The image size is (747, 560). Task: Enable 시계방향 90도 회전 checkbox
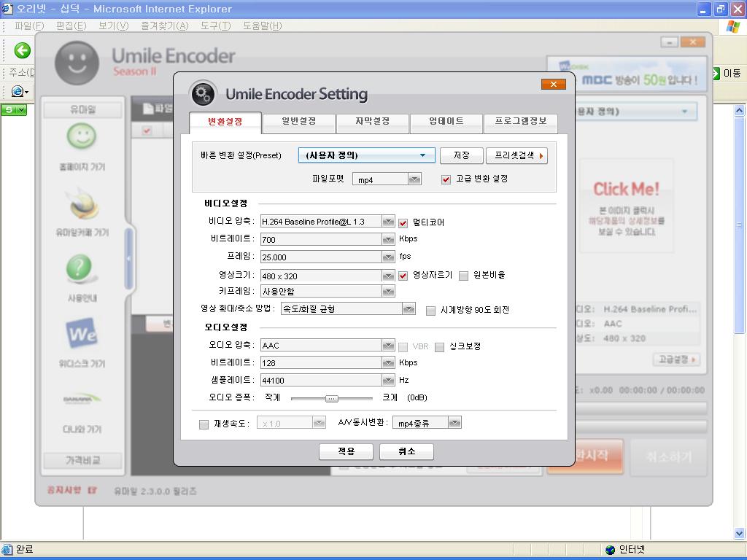430,311
